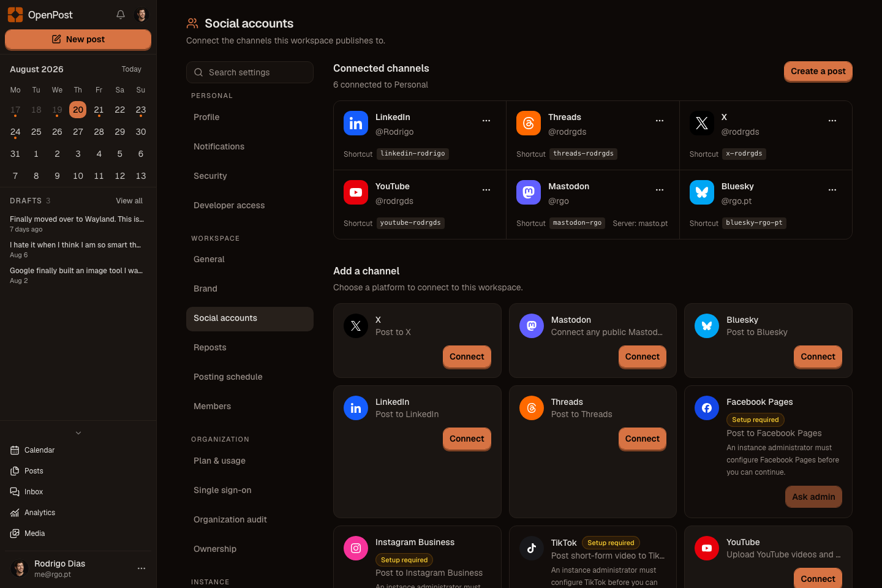
Task: Open workspace General settings
Action: 250,259
